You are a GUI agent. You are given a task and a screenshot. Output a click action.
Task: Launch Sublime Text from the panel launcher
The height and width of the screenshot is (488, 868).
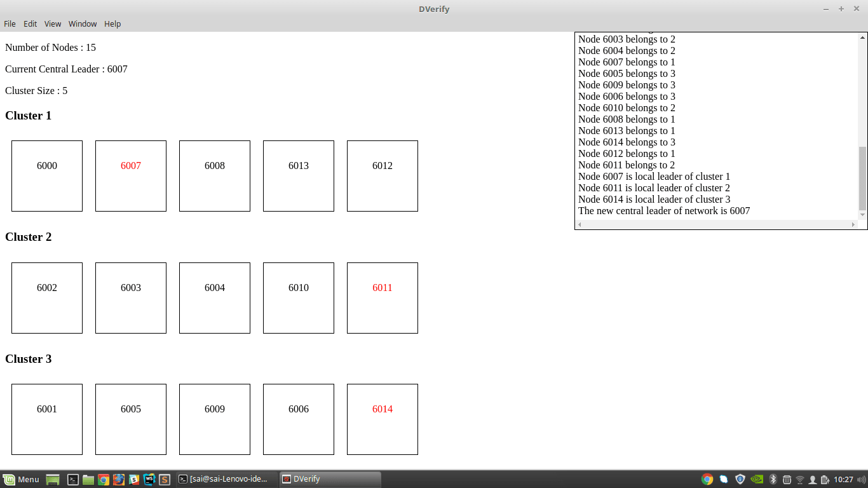tap(165, 480)
